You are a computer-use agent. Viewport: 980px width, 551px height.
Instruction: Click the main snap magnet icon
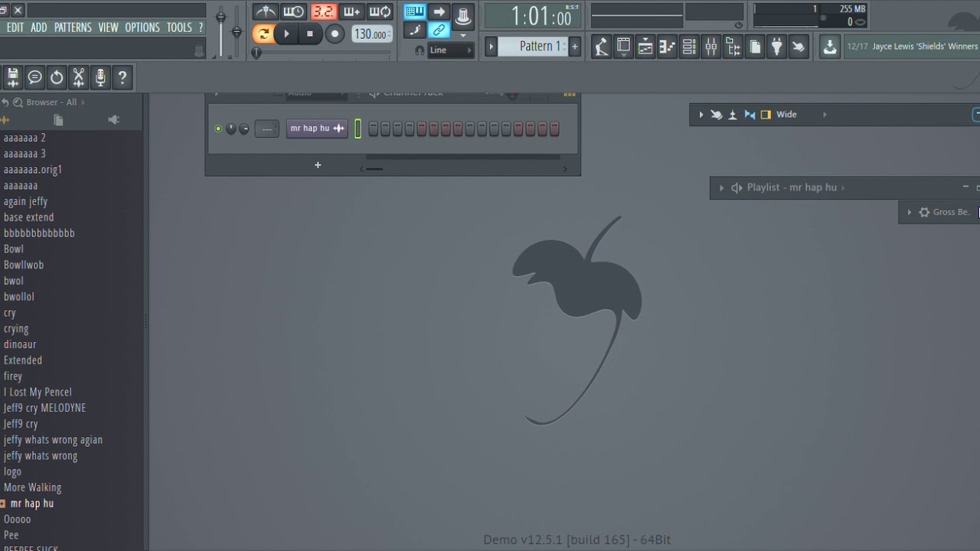419,51
